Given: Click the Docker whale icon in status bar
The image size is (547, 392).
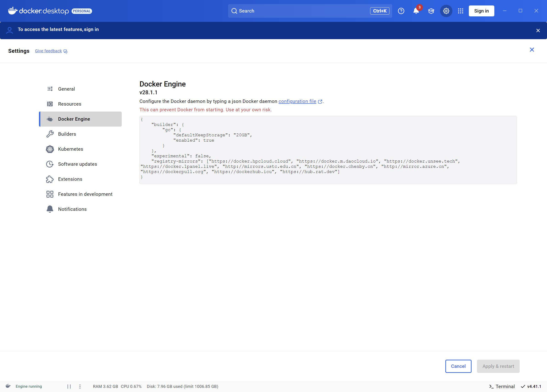Looking at the screenshot, I should click(8, 386).
